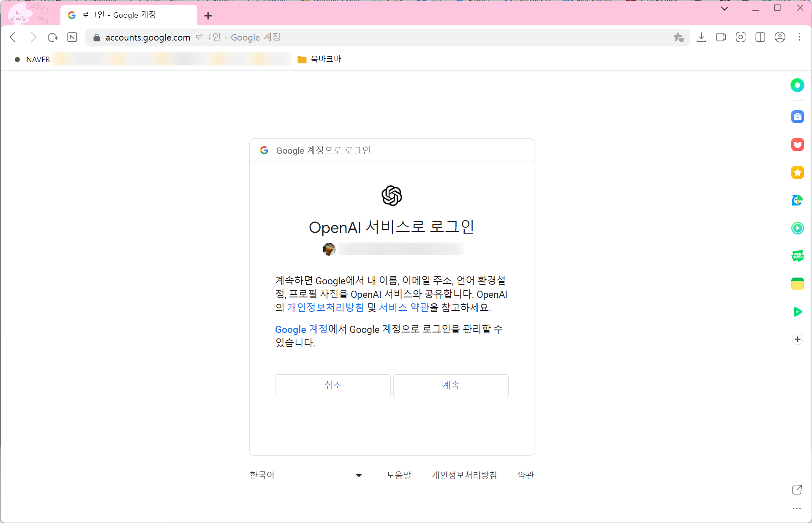The height and width of the screenshot is (523, 812).
Task: Click the screen capture icon
Action: click(x=741, y=37)
